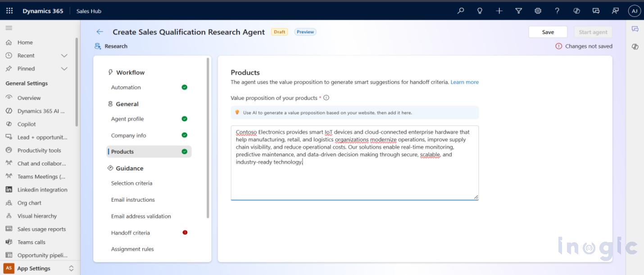
Task: Open the settings gear icon
Action: pyautogui.click(x=538, y=11)
